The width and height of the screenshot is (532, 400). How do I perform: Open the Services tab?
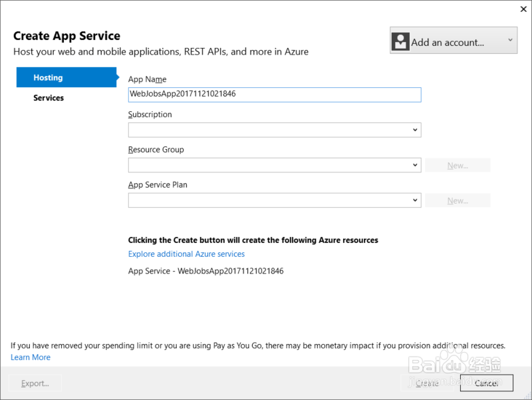(x=49, y=98)
